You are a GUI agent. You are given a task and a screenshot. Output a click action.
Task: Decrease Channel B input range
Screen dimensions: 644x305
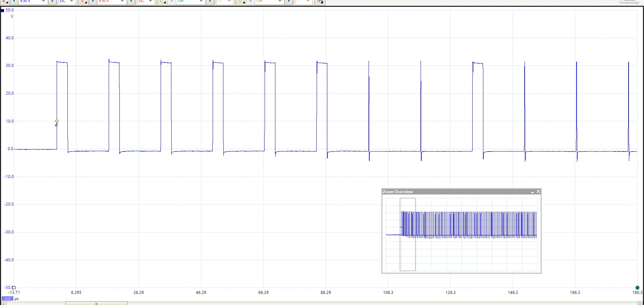point(93,2)
